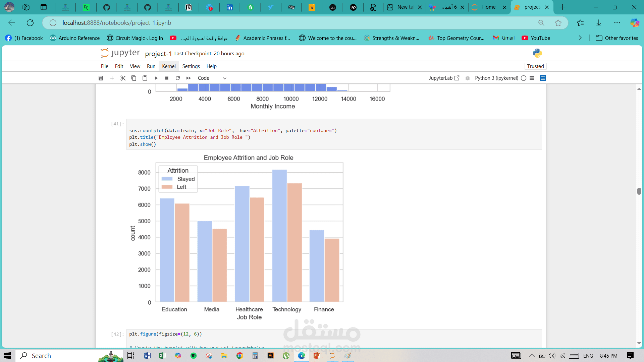Interrupt the kernel with the stop button
644x362 pixels.
pos(167,78)
